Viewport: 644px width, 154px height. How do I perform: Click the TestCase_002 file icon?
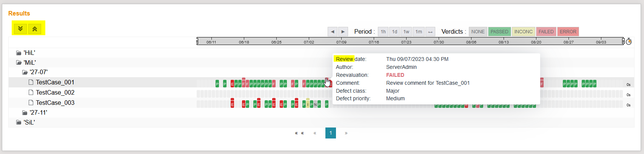coord(31,92)
